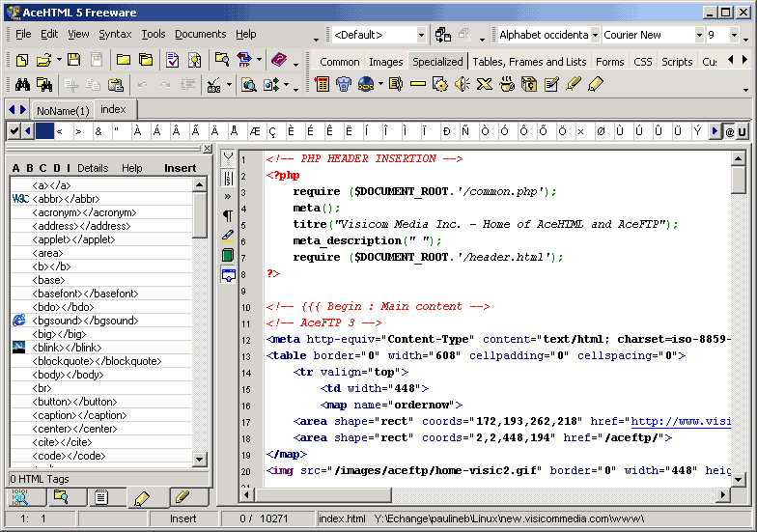
Task: Click the spell check ABC icon
Action: 214,85
